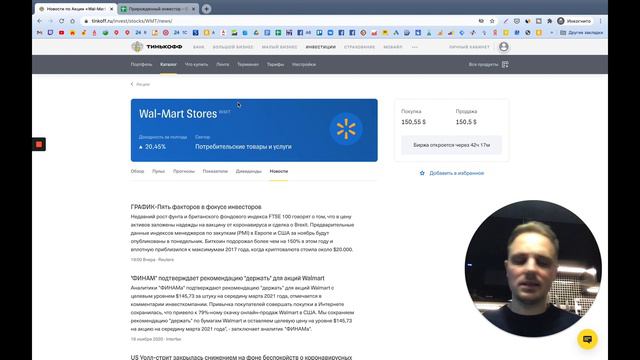Click the Добавить в избранное link
This screenshot has width=640, height=360.
coord(457,173)
